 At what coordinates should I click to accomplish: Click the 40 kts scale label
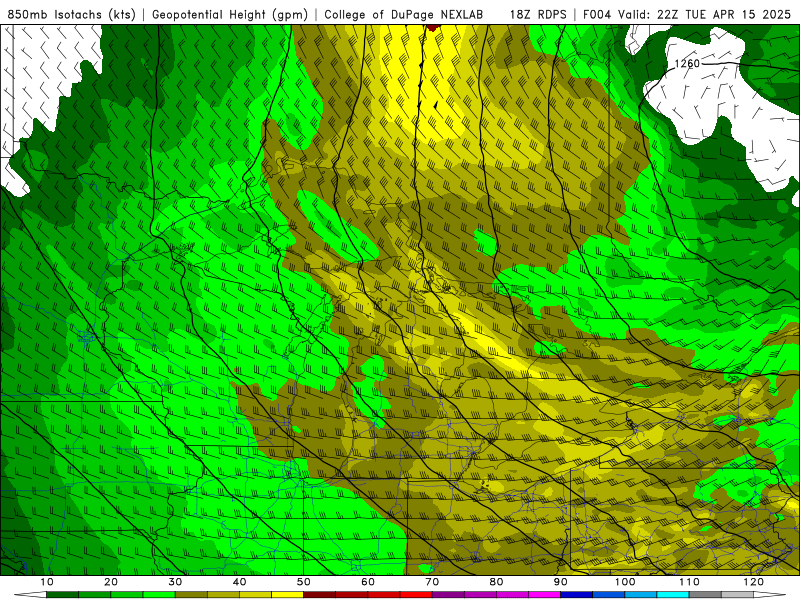click(239, 582)
